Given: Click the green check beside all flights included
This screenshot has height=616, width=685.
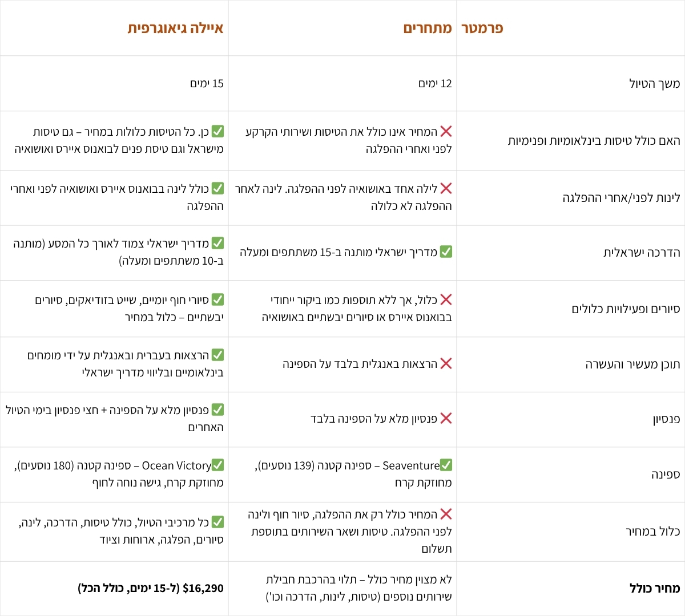Looking at the screenshot, I should click(x=217, y=132).
